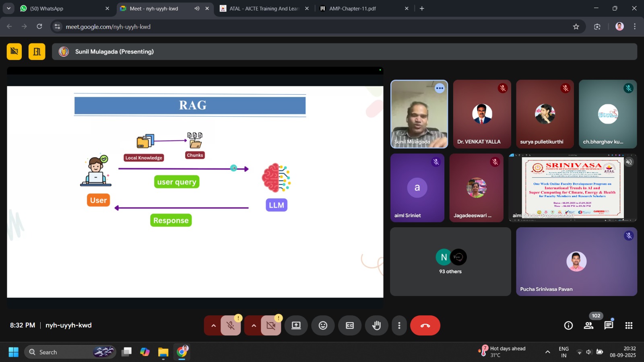View site information icon in address bar
The width and height of the screenshot is (644, 362).
(58, 27)
